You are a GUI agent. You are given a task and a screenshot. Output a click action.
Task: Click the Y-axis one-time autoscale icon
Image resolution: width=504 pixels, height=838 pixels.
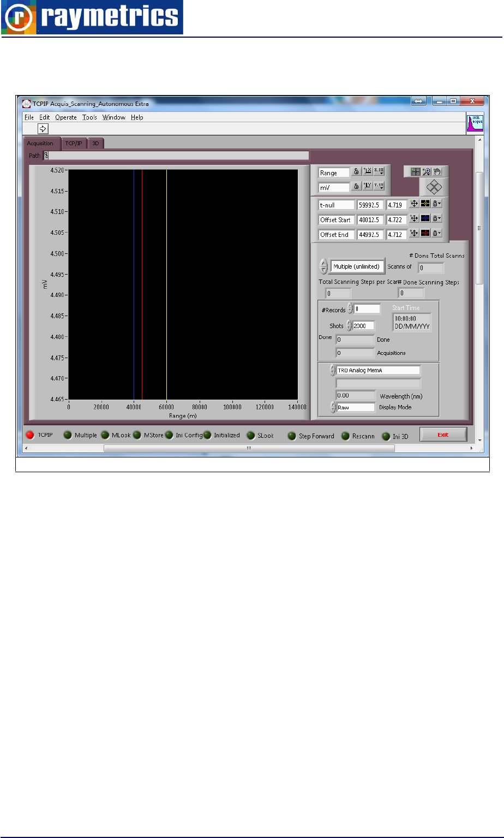coord(368,186)
